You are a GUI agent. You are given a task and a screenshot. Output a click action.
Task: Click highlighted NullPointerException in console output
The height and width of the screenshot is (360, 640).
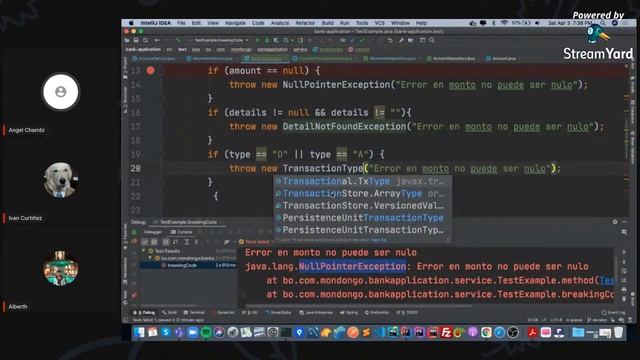point(352,267)
